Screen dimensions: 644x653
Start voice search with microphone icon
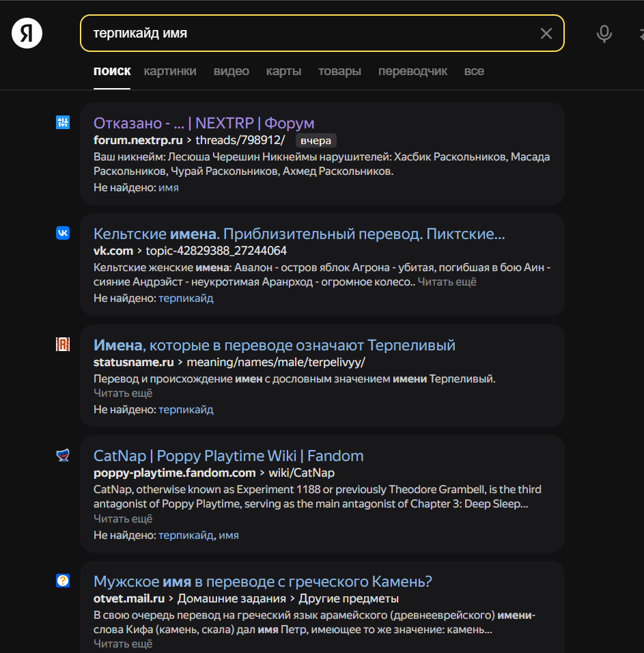[604, 33]
